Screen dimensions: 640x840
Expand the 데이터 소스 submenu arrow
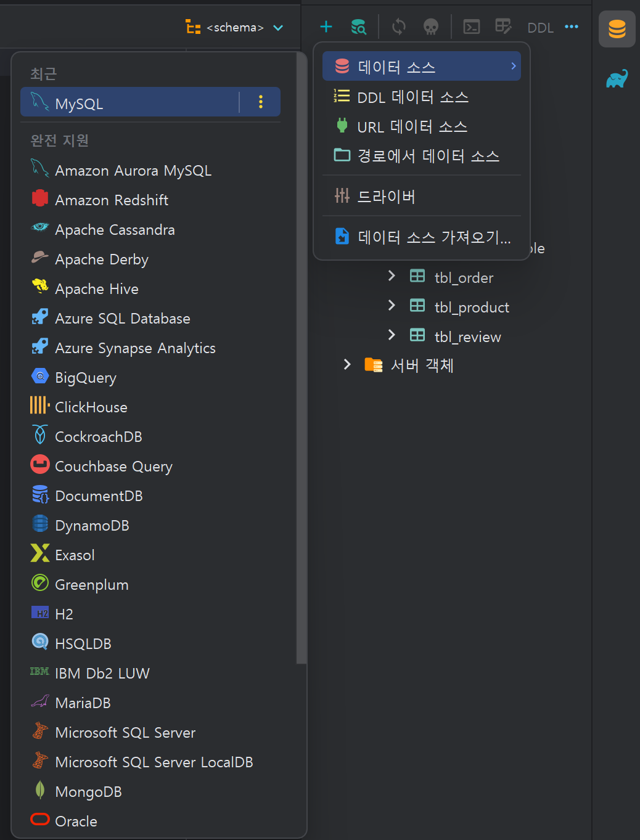coord(513,66)
